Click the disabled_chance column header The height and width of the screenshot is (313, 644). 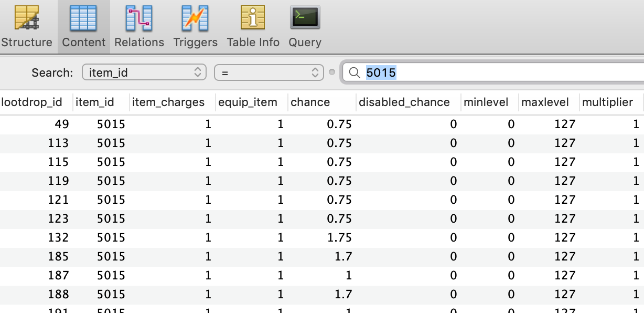404,102
